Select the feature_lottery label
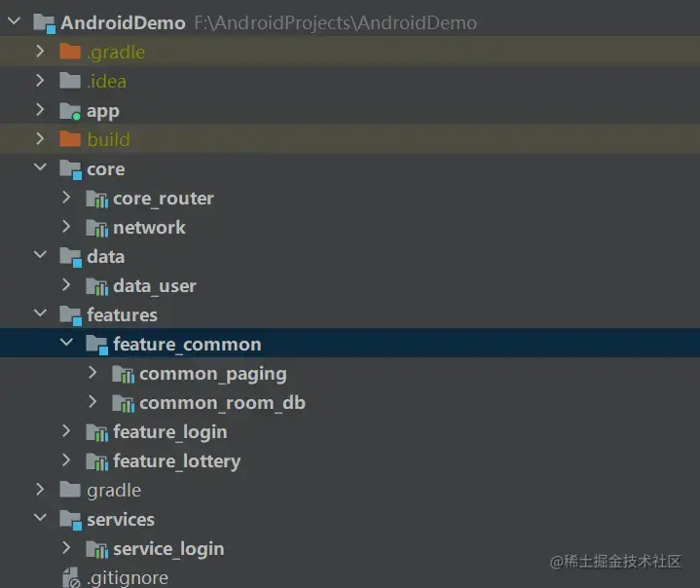This screenshot has width=700, height=588. coord(177,461)
